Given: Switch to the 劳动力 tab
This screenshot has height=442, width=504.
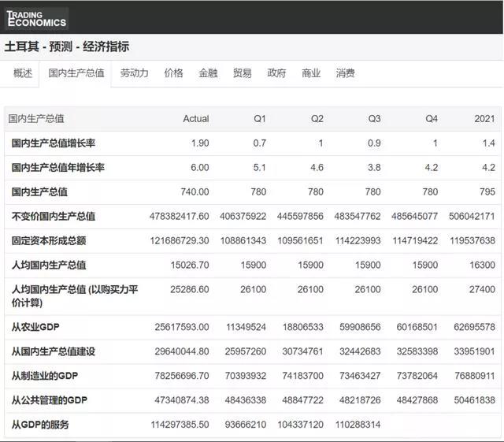Looking at the screenshot, I should pos(134,73).
